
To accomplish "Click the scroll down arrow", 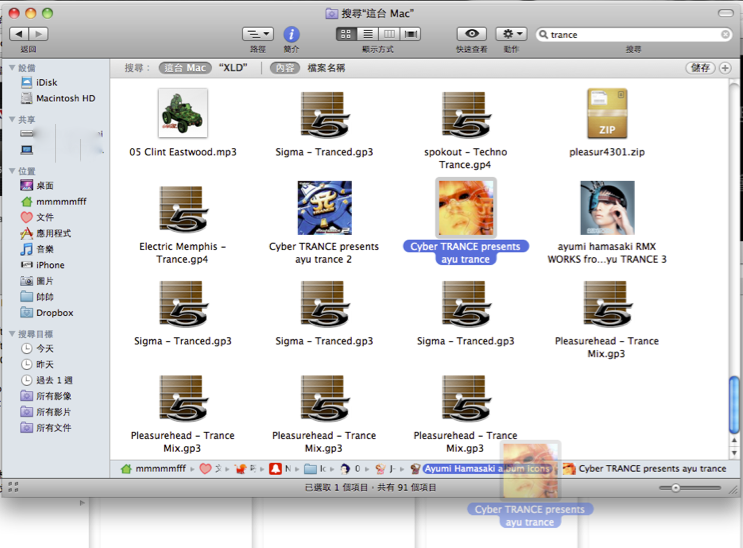I will coord(734,453).
